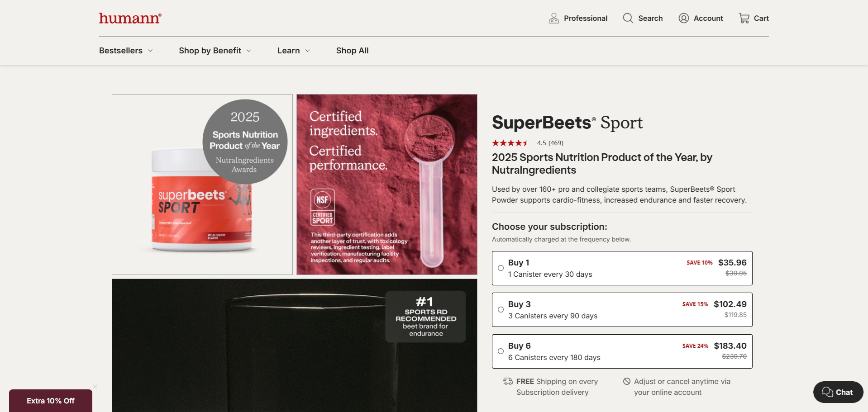Image resolution: width=868 pixels, height=412 pixels.
Task: Select the Buy 1 subscription radio
Action: (x=501, y=268)
